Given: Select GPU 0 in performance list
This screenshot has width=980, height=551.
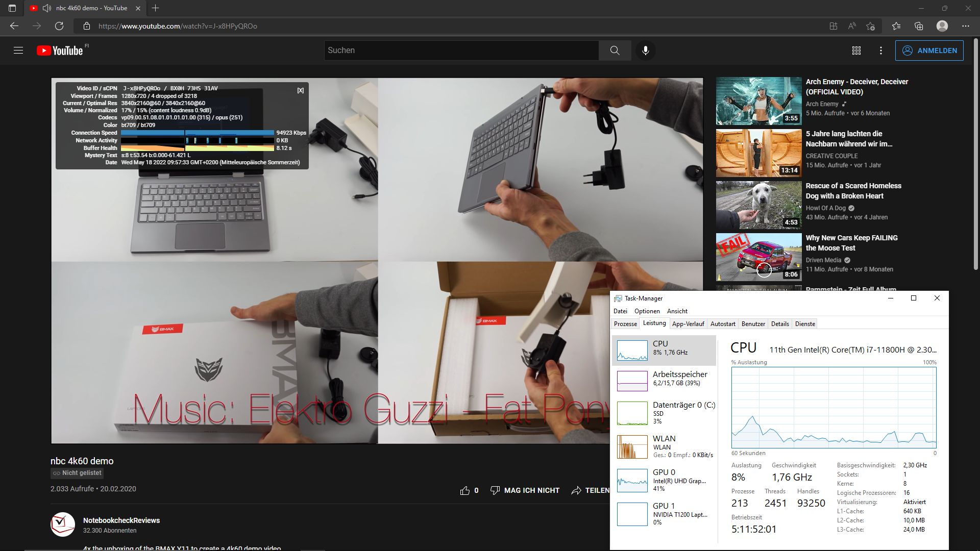Looking at the screenshot, I should (x=664, y=481).
